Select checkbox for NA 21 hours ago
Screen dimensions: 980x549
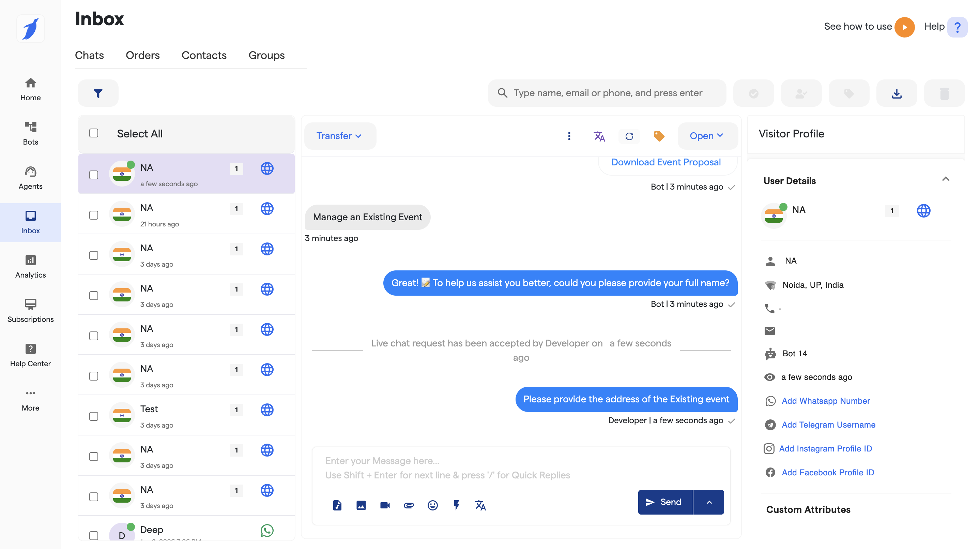(94, 215)
